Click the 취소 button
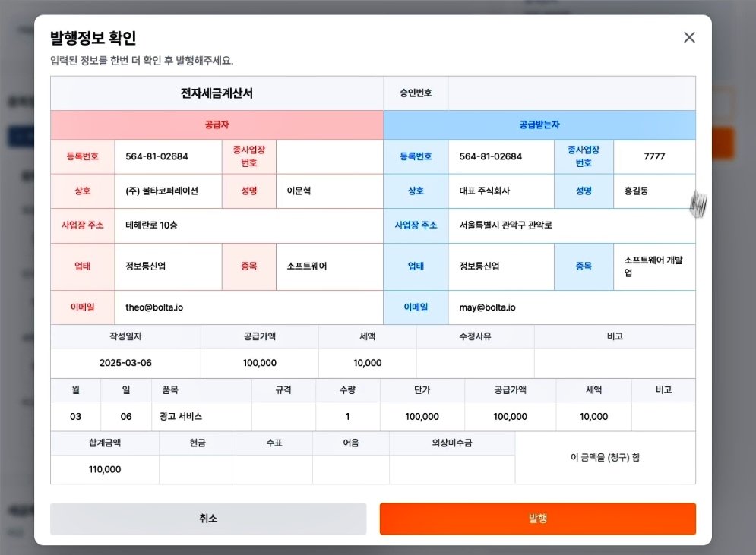 pyautogui.click(x=208, y=519)
